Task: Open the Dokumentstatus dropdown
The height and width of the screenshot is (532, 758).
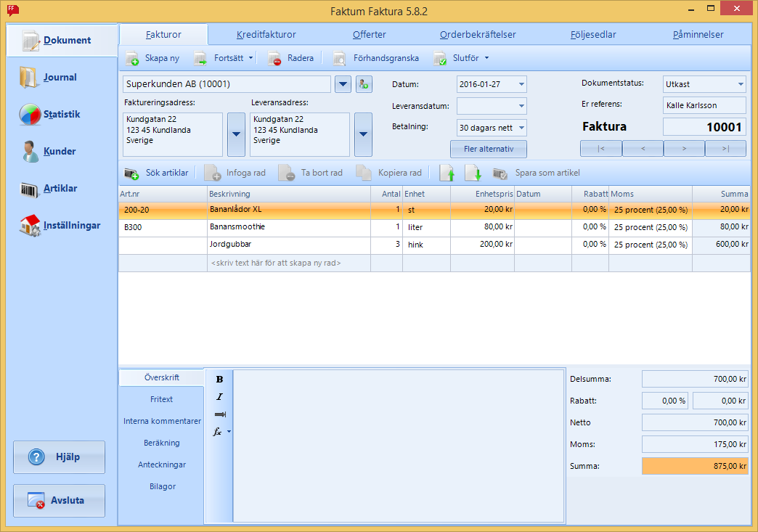Action: [x=740, y=84]
